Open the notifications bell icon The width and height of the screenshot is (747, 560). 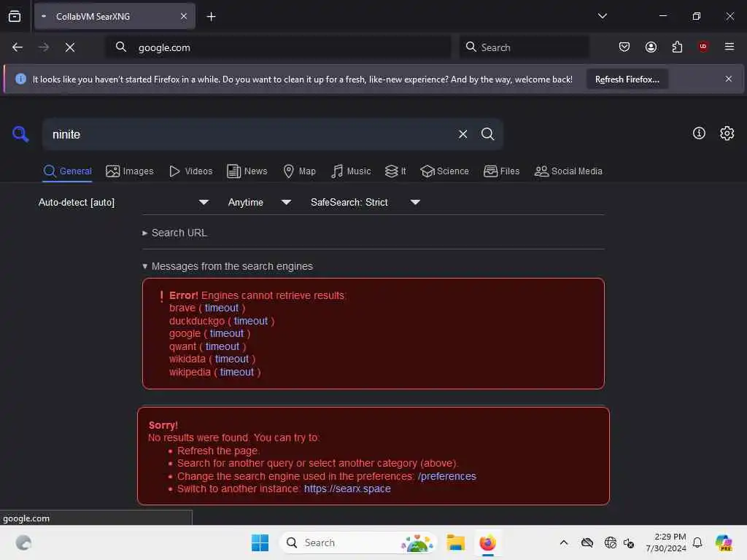coord(697,542)
